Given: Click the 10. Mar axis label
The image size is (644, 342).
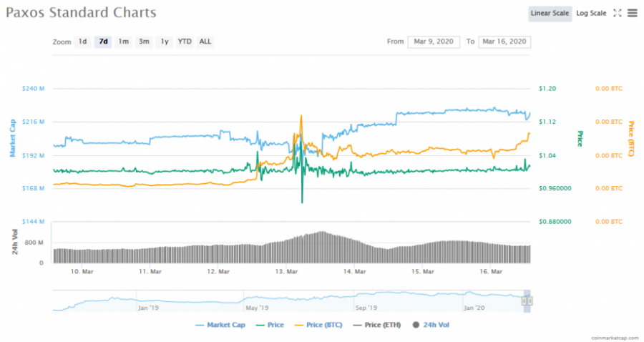Looking at the screenshot, I should tap(82, 271).
